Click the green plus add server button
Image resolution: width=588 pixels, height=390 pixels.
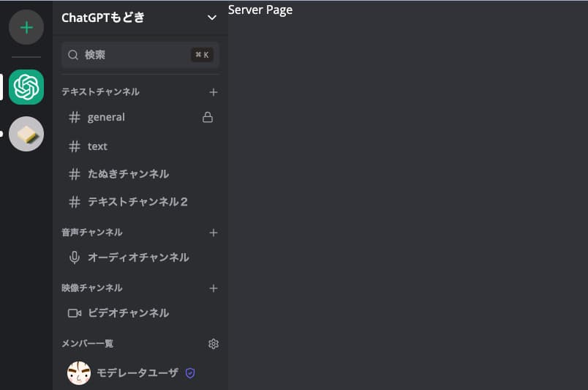tap(26, 28)
